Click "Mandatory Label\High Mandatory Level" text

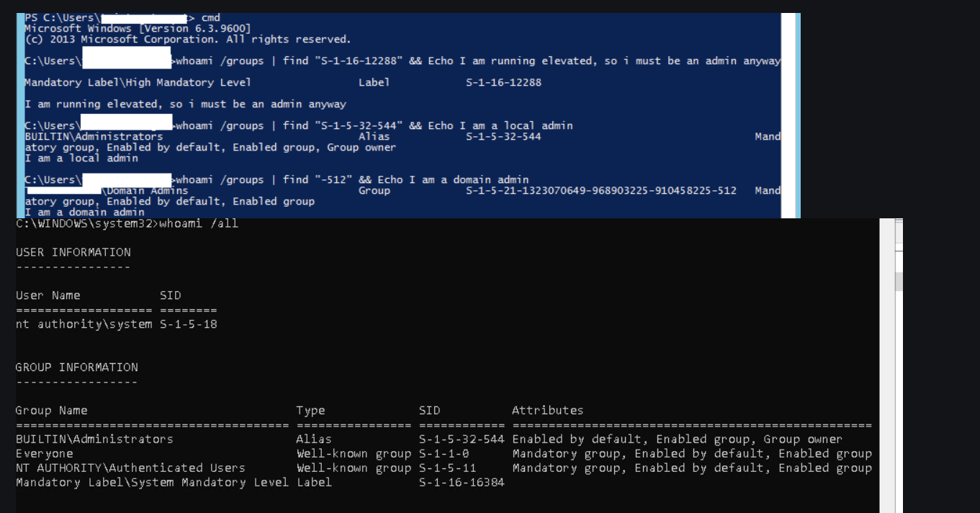click(138, 83)
